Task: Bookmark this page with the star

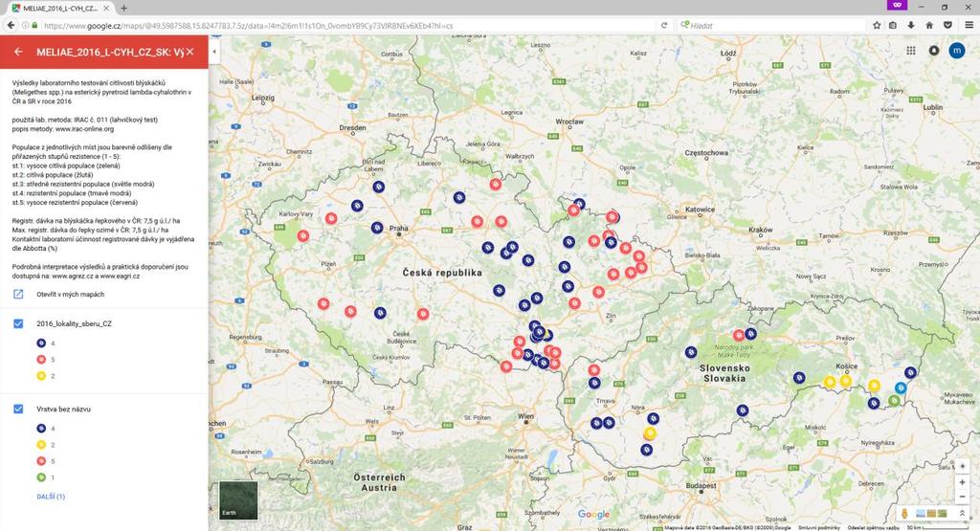Action: pyautogui.click(x=877, y=25)
